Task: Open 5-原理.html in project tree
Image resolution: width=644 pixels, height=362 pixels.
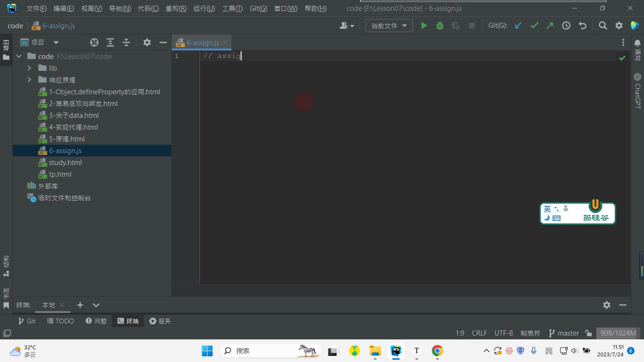Action: (67, 139)
